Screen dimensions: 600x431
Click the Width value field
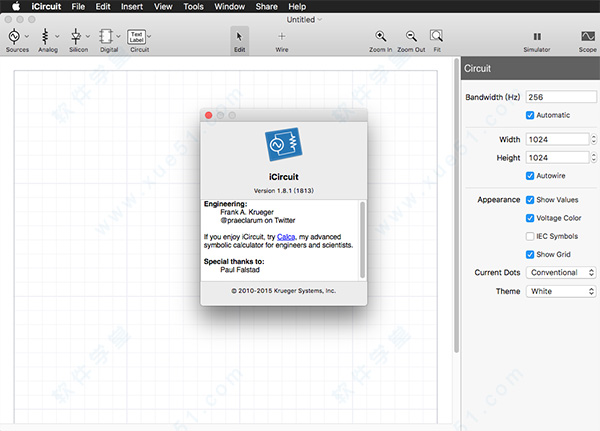point(557,139)
